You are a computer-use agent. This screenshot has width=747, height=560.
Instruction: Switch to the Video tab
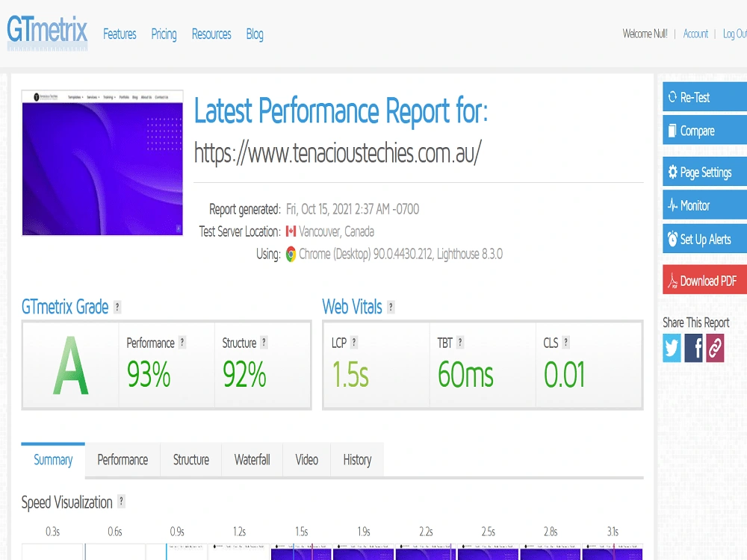pos(307,460)
